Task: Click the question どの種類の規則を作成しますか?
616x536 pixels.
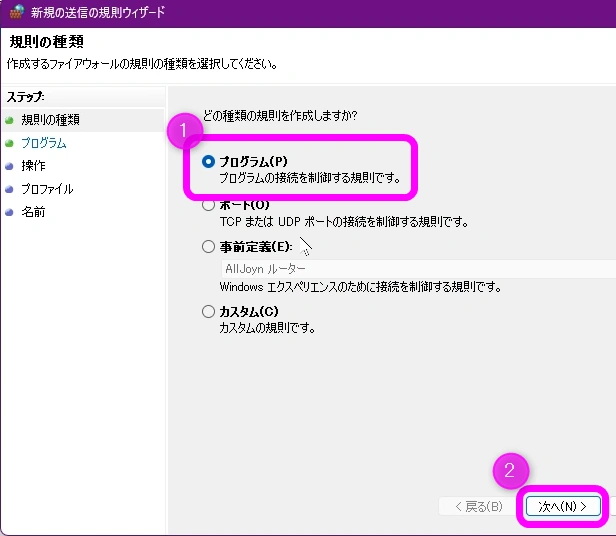Action: pyautogui.click(x=280, y=116)
